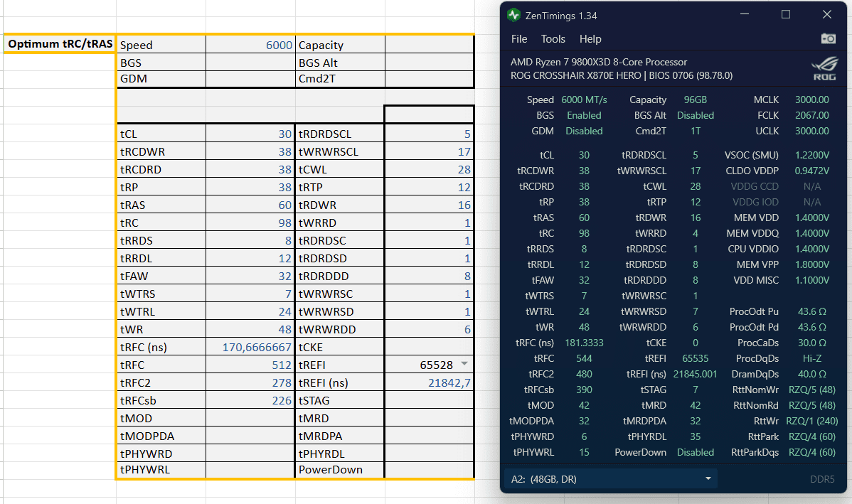The image size is (852, 504).
Task: Select the spreadsheet tWTRL value cell 24
Action: tap(250, 312)
